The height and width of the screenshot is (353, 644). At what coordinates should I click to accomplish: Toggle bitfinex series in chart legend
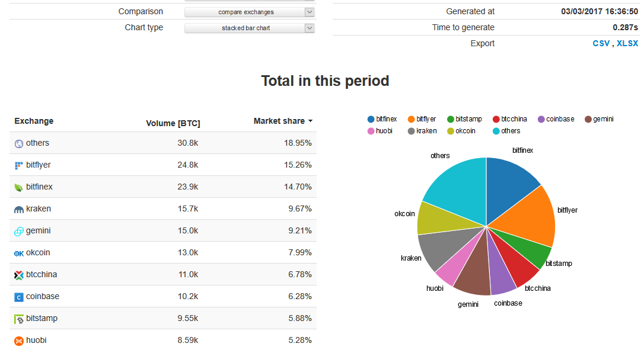click(x=382, y=119)
